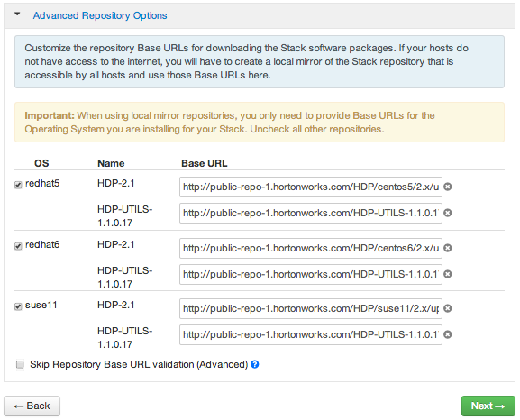Go Back to previous step
Viewport: 520px width, 420px height.
(32, 406)
